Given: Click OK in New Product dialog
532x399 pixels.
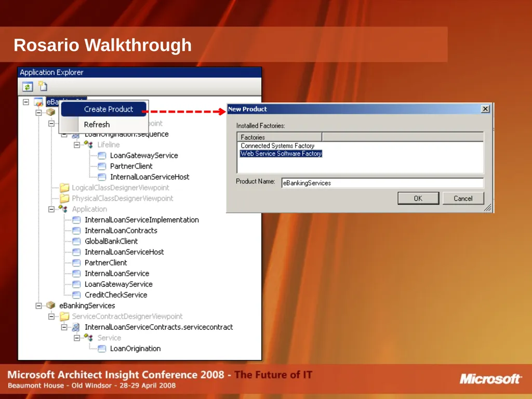Looking at the screenshot, I should [x=418, y=198].
